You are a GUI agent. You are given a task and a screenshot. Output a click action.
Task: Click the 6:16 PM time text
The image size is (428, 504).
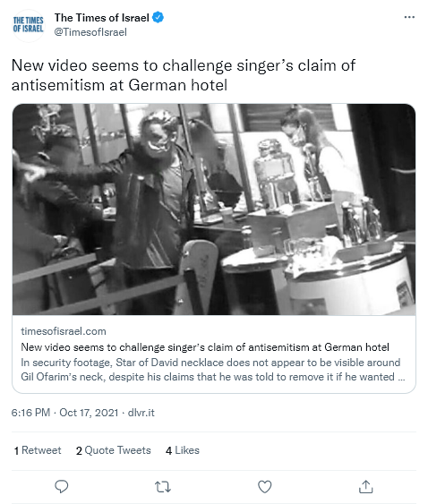tap(30, 413)
